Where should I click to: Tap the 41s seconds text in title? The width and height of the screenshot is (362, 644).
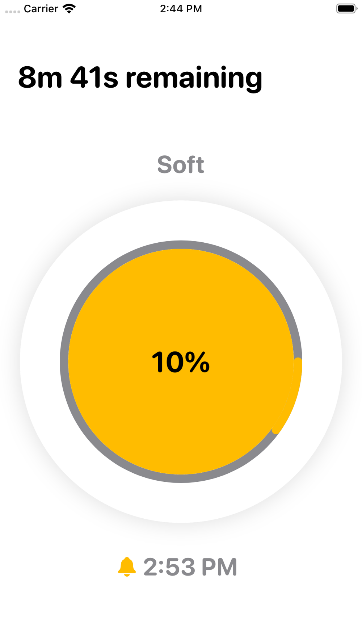pyautogui.click(x=94, y=78)
